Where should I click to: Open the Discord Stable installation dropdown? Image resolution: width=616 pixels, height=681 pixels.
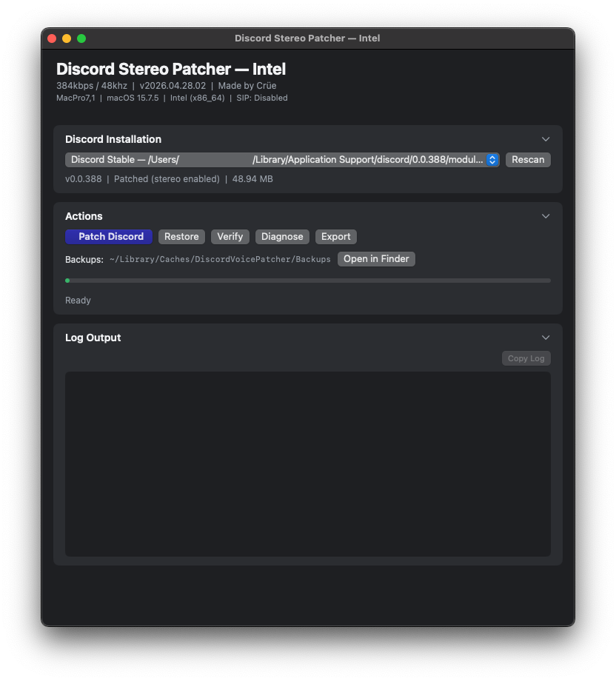click(282, 160)
